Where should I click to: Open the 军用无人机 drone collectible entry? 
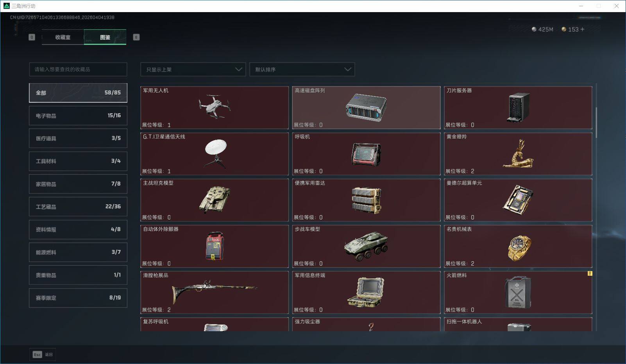pos(215,108)
